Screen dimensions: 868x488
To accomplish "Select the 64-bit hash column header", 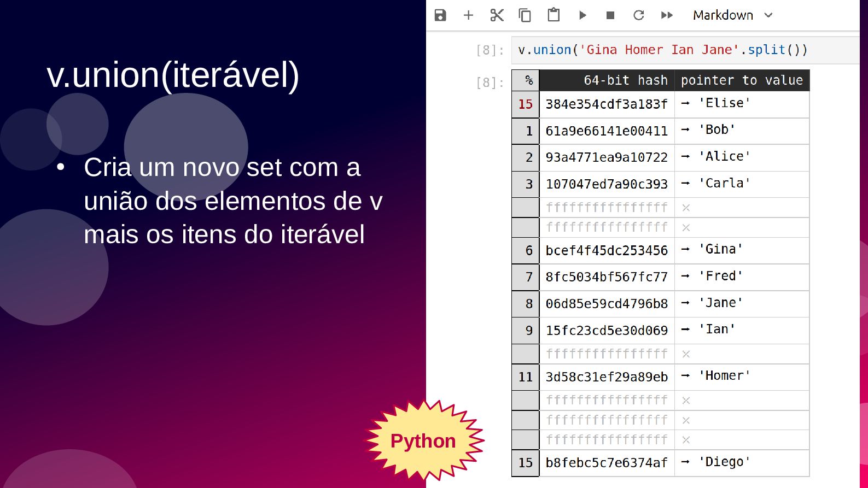I will pos(607,80).
